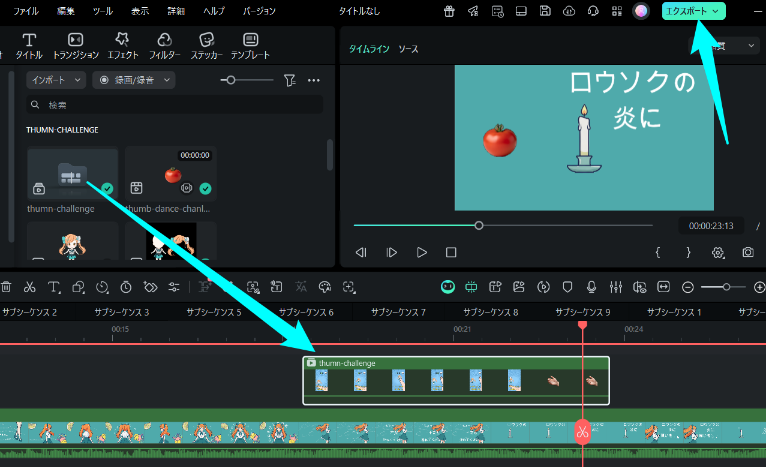The width and height of the screenshot is (766, 467).
Task: Expand the 録画/録音 dropdown
Action: point(134,80)
